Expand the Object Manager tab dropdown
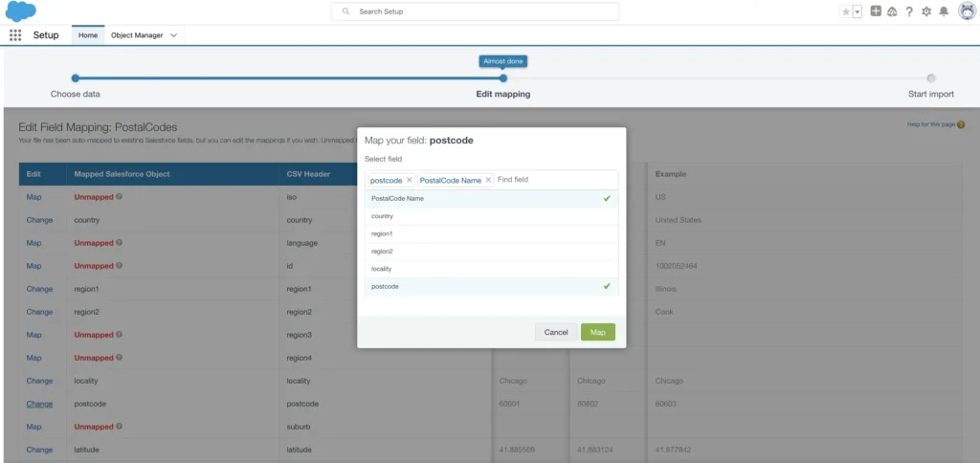The height and width of the screenshot is (463, 980). click(173, 35)
